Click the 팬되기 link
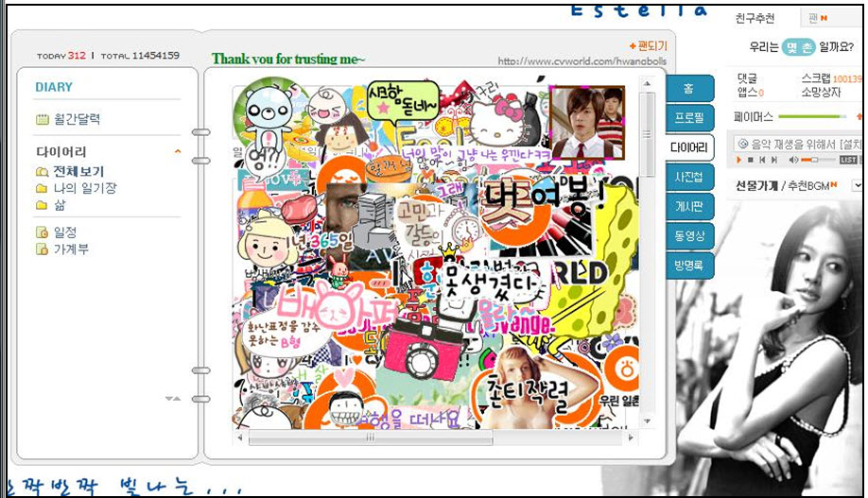The image size is (868, 498). pyautogui.click(x=652, y=46)
